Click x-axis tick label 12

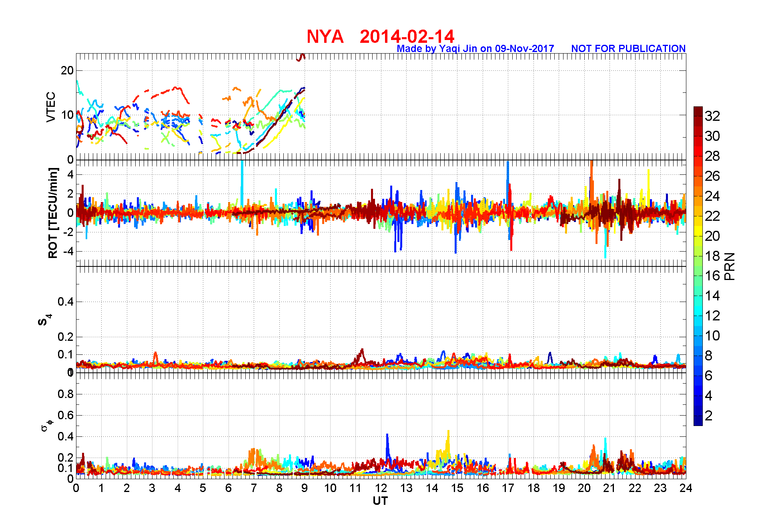[x=381, y=488]
